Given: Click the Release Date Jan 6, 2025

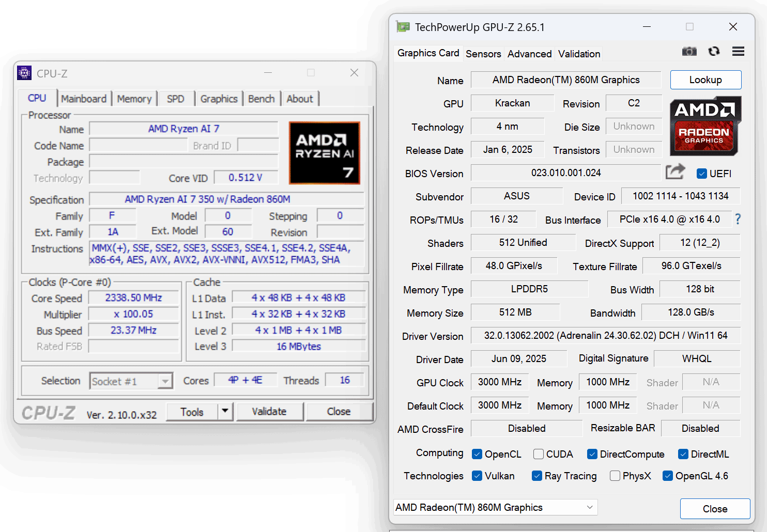Looking at the screenshot, I should tap(508, 149).
